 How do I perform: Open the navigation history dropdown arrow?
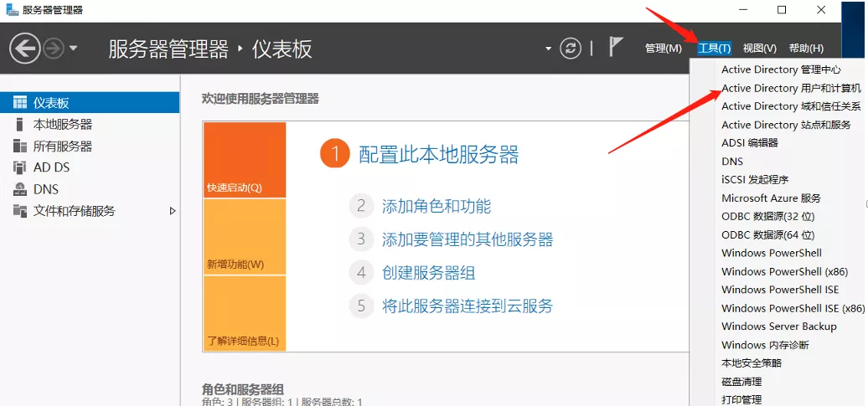[x=74, y=49]
